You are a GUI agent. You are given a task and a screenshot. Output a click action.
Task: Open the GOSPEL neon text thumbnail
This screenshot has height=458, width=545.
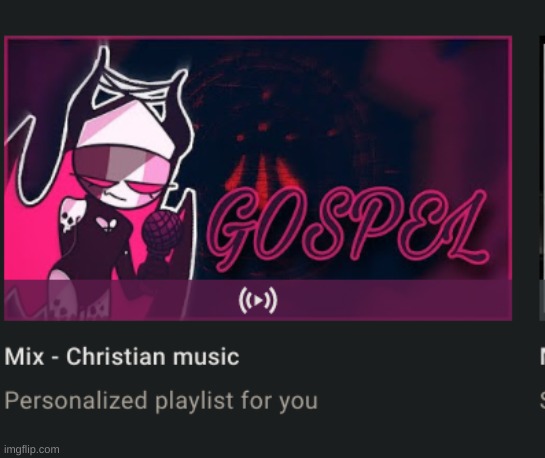pyautogui.click(x=258, y=178)
